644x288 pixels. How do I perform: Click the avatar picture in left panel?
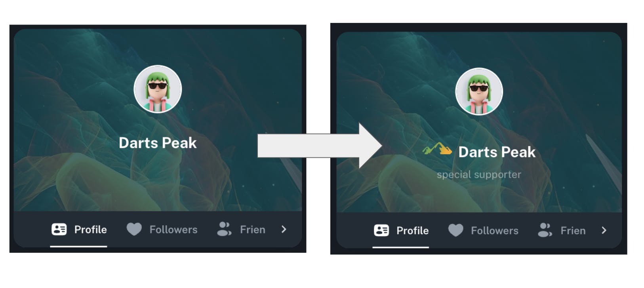click(158, 89)
